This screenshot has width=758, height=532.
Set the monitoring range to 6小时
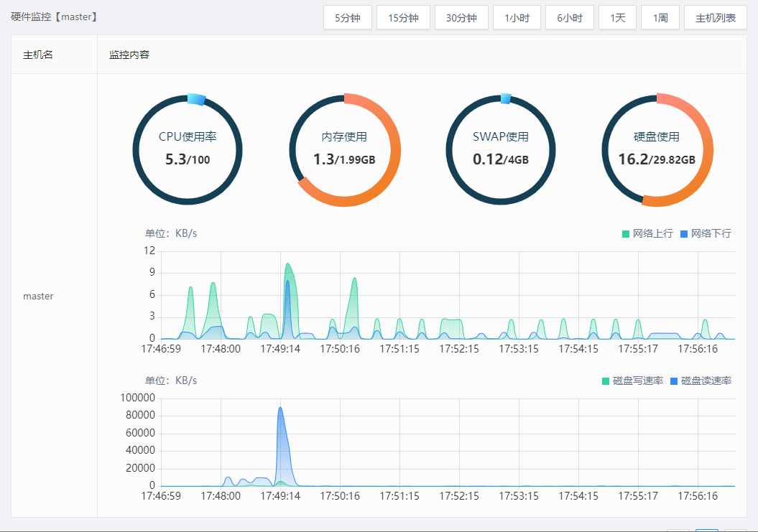[570, 18]
